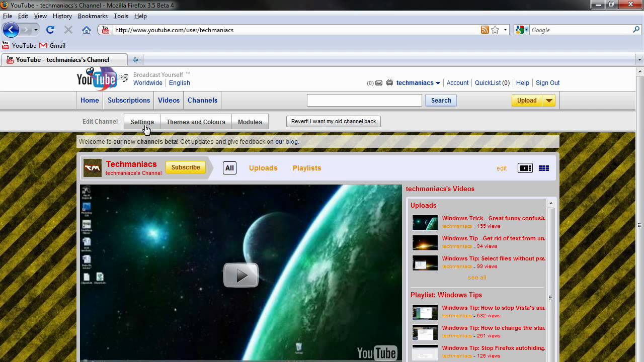Open the File menu

8,16
